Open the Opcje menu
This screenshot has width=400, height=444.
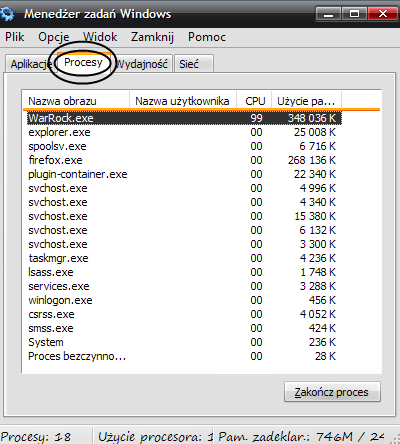(54, 37)
